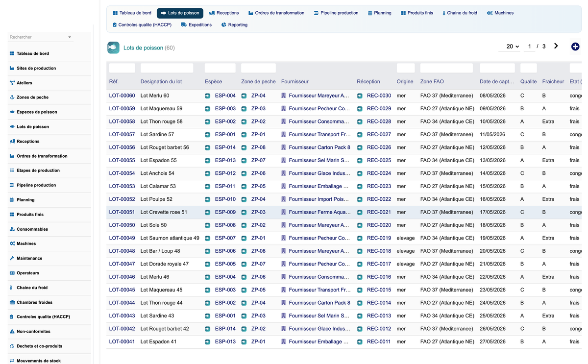This screenshot has height=364, width=588.
Task: Open lot LOT-00060 link
Action: pyautogui.click(x=122, y=96)
